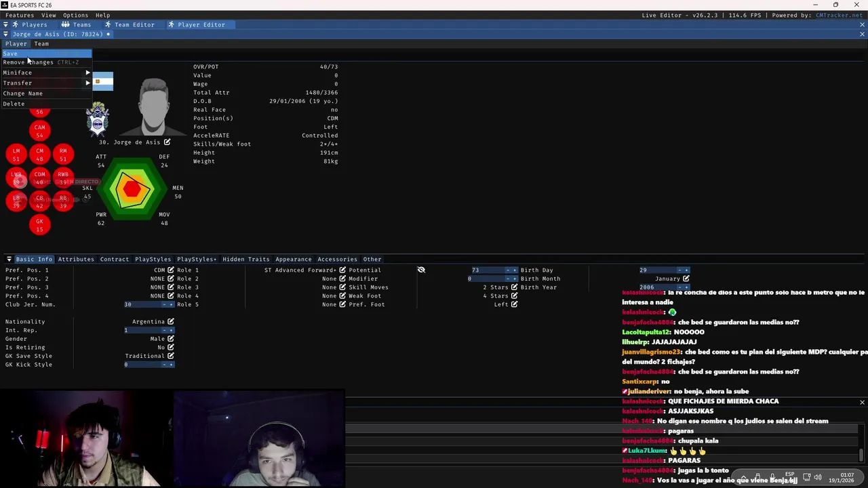Screen dimensions: 868x488
Task: Switch to the Teams tab
Action: [77, 25]
